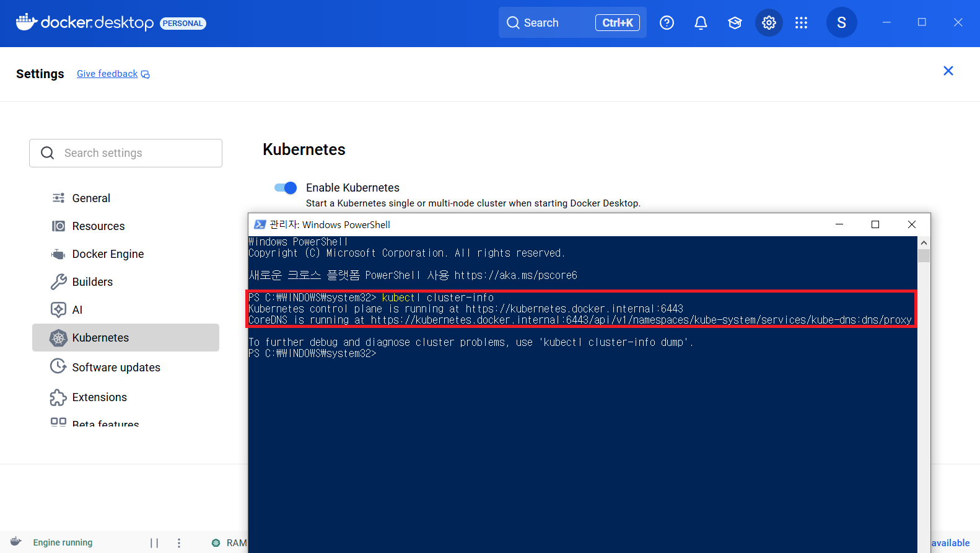Click the 'kubectl cluster-info' command text
Screen dimensions: 980x553
pos(437,298)
